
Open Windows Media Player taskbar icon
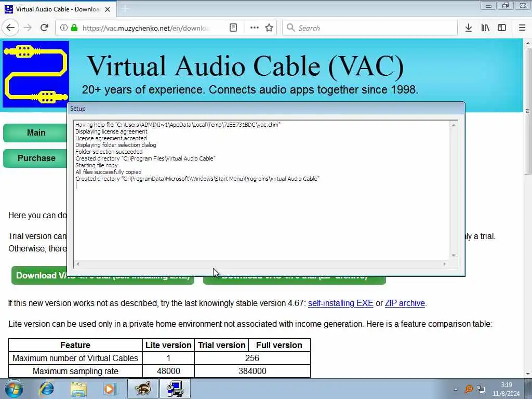tap(110, 389)
